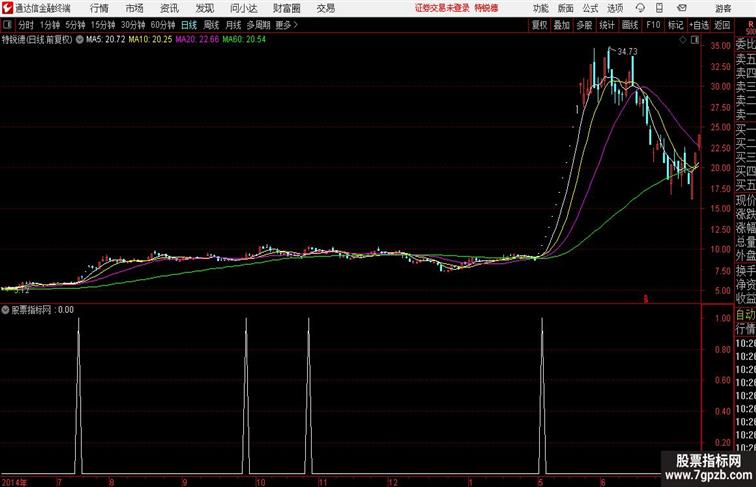Toggle the side panel icon above the chart

[x=695, y=40]
